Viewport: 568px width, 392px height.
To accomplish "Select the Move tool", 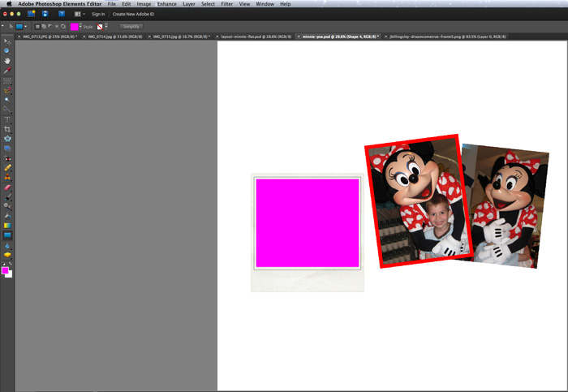I will [x=6, y=41].
